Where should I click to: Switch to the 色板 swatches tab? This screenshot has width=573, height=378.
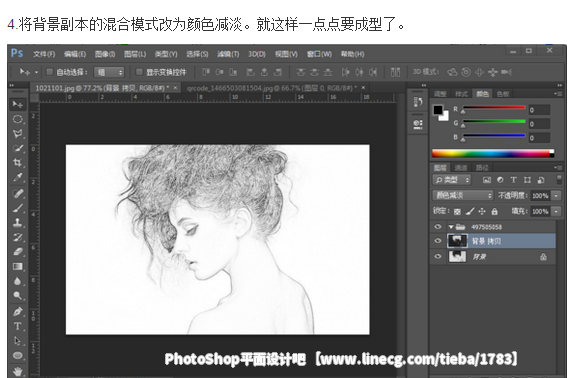(502, 94)
